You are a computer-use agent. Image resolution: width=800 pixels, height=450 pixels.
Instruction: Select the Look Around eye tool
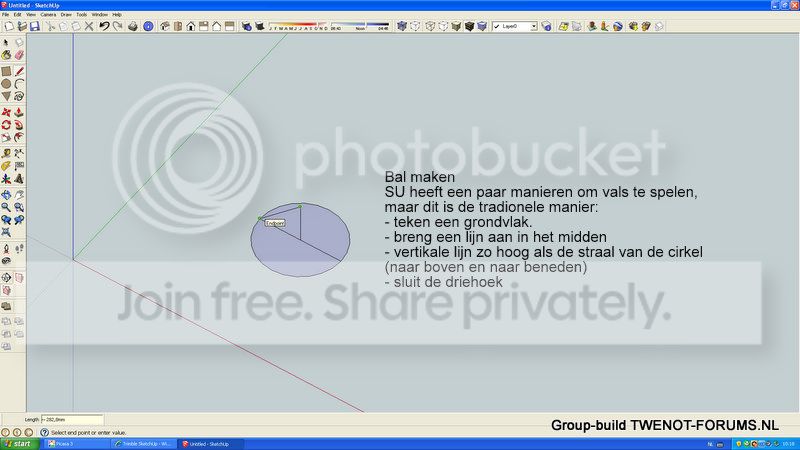coord(6,261)
